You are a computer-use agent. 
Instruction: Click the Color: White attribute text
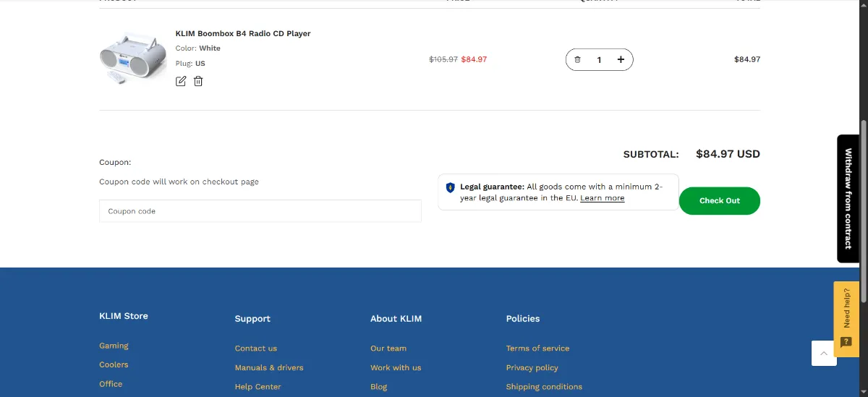click(198, 48)
